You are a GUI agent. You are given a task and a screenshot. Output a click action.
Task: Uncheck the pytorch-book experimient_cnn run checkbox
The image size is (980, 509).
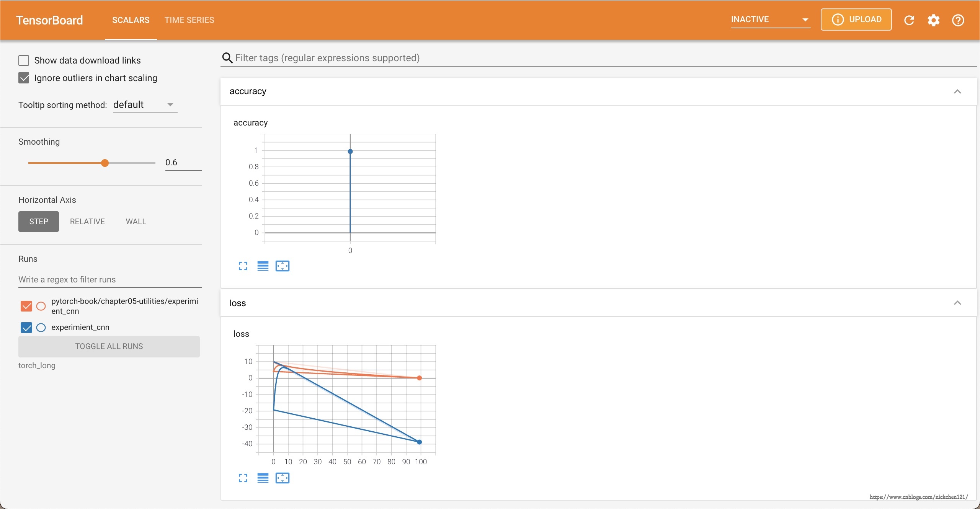26,306
